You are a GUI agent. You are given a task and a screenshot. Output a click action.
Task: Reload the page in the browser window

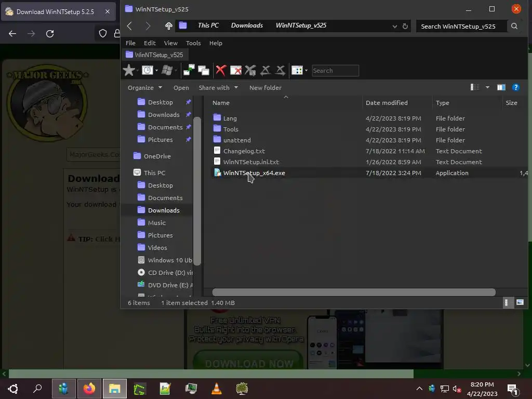[x=50, y=34]
